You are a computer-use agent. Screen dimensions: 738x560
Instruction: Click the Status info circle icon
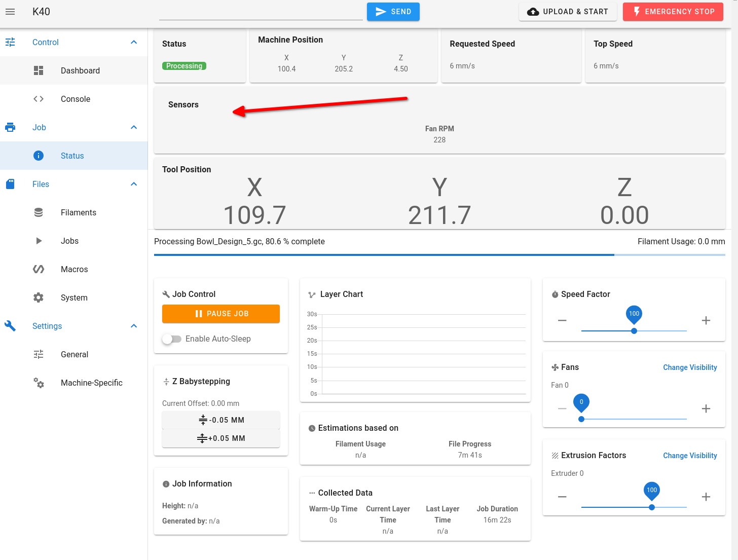click(39, 156)
